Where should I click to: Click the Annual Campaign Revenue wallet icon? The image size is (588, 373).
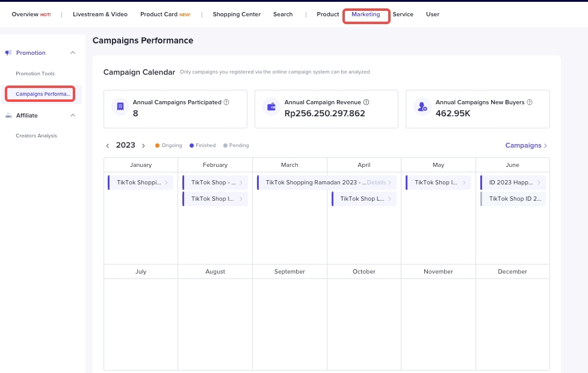pyautogui.click(x=271, y=107)
